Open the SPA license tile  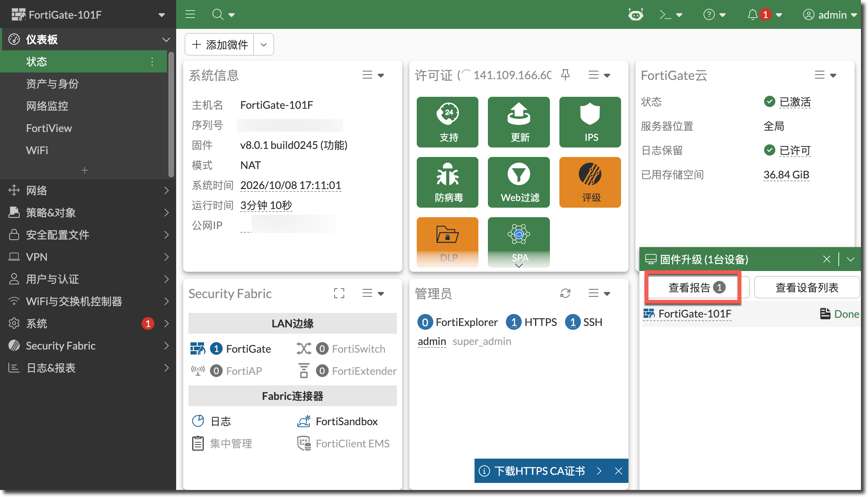pyautogui.click(x=519, y=242)
